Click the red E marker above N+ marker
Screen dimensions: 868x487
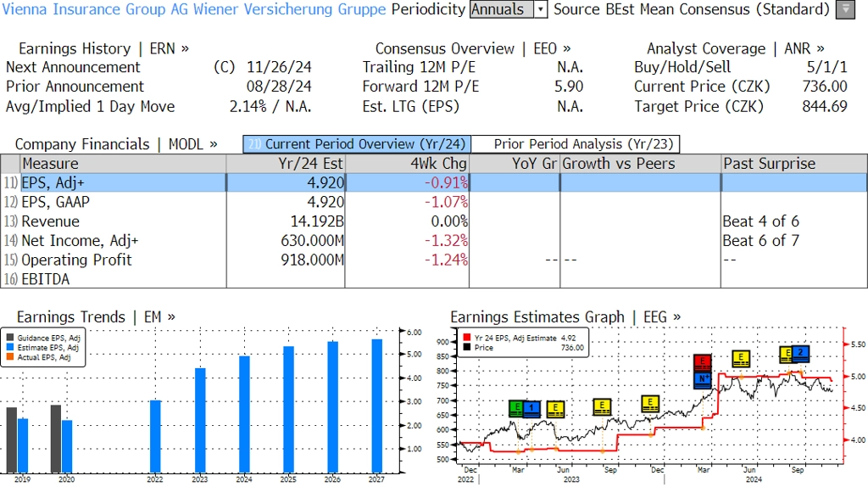tap(703, 363)
